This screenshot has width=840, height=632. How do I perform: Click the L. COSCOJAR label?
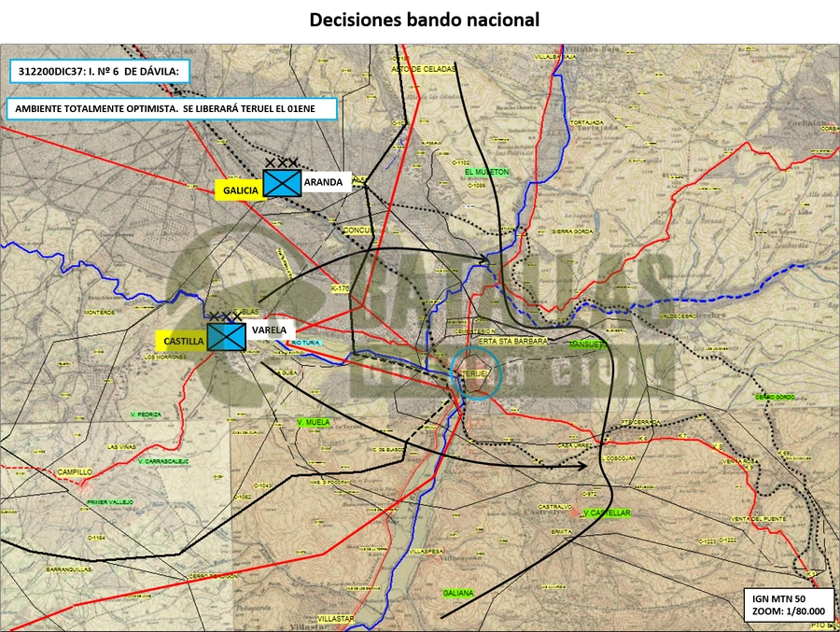click(x=619, y=459)
